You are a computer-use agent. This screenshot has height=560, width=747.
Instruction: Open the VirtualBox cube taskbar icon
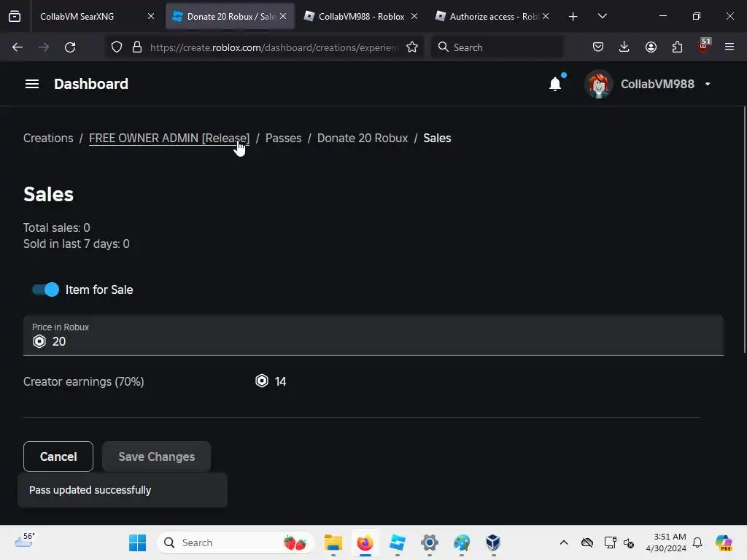tap(493, 542)
